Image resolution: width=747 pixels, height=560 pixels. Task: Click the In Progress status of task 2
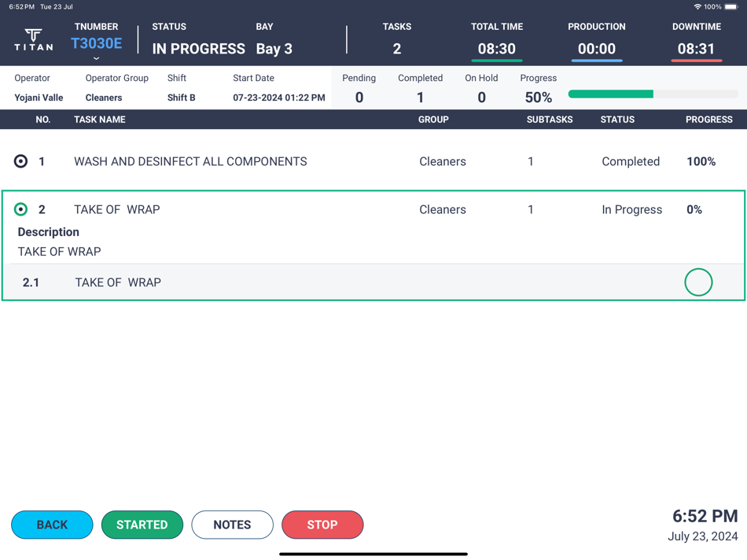coord(631,210)
